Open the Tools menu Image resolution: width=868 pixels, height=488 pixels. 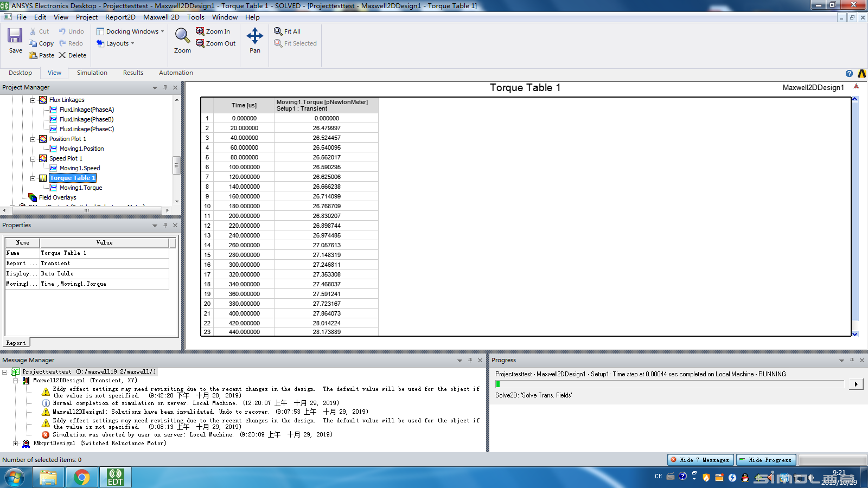196,17
